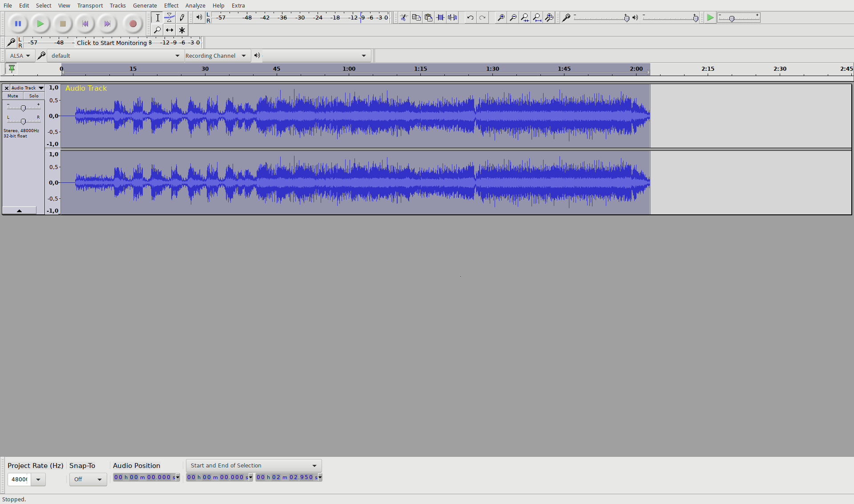Click the Copy icon in edit toolbar

click(x=416, y=17)
